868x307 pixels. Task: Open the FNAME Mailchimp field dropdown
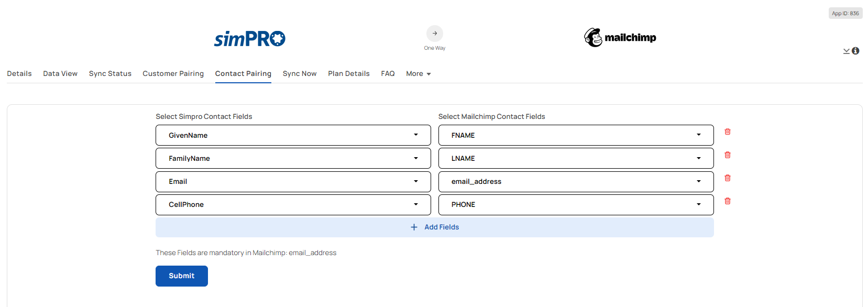(576, 135)
